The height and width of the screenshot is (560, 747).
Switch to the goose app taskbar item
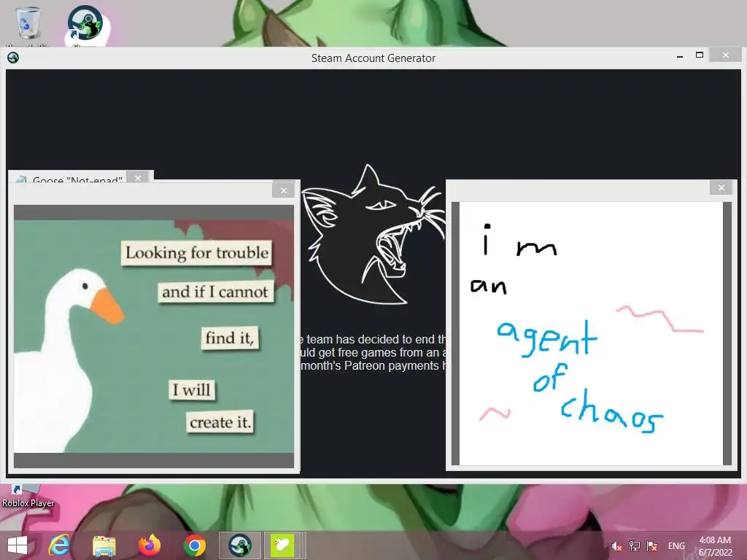point(282,545)
